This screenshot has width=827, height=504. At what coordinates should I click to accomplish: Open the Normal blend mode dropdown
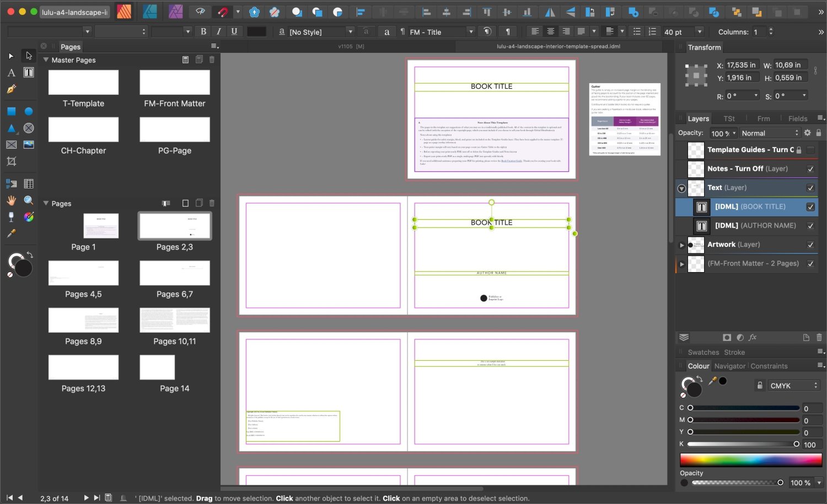(x=769, y=133)
